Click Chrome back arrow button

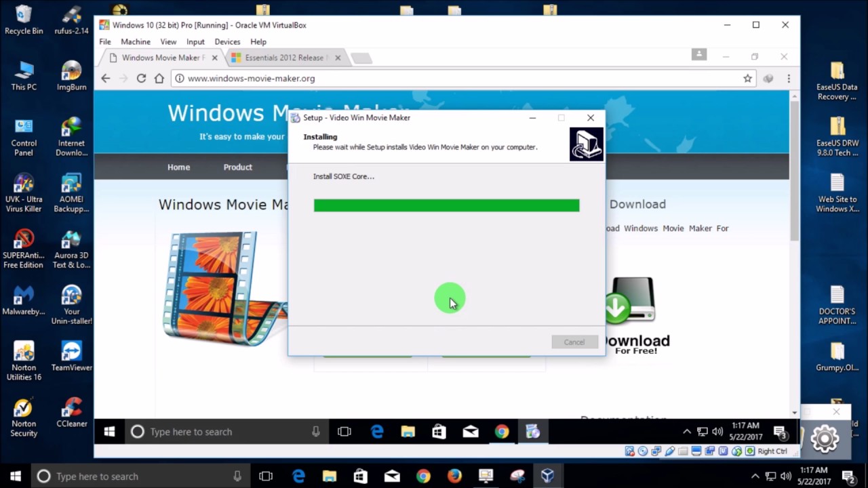(106, 79)
